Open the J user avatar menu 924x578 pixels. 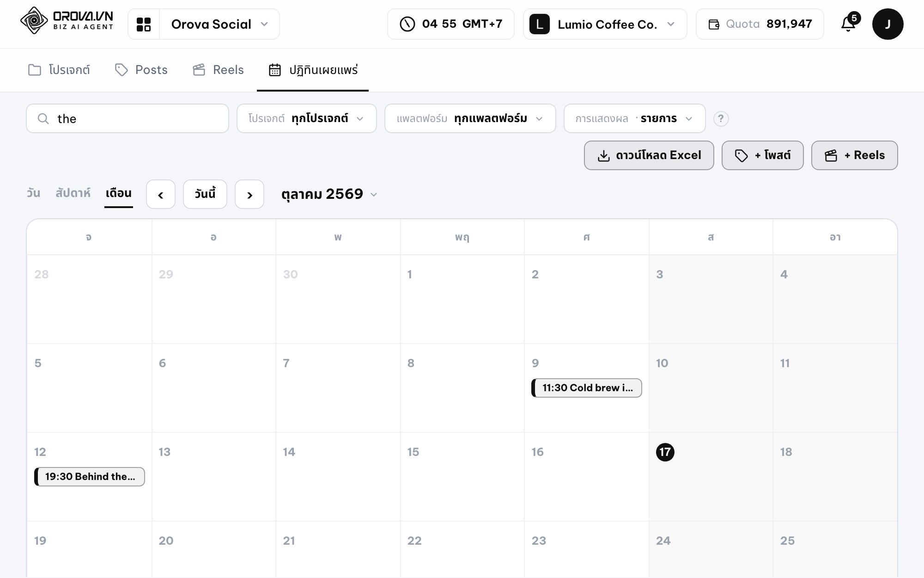888,24
